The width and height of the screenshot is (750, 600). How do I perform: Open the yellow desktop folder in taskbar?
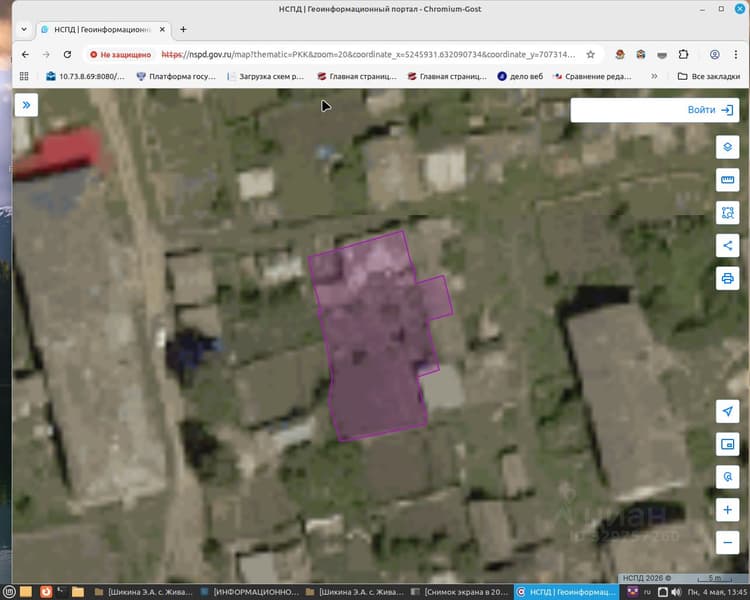point(26,592)
